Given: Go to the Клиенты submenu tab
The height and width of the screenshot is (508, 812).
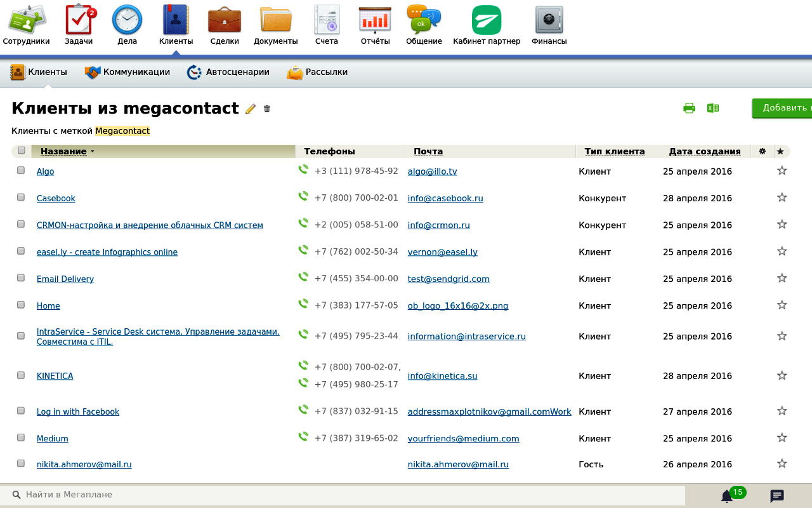Looking at the screenshot, I should pos(39,72).
